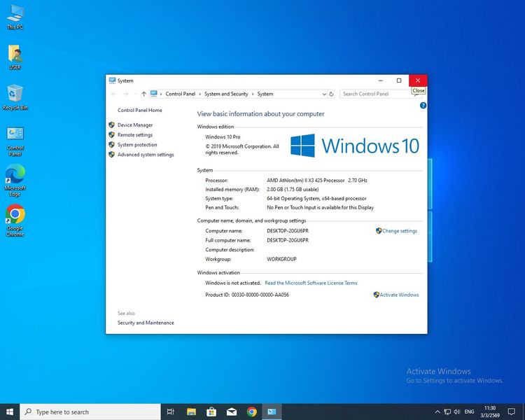The width and height of the screenshot is (525, 420).
Task: Click the processor value AMD Athlon text
Action: (x=316, y=180)
